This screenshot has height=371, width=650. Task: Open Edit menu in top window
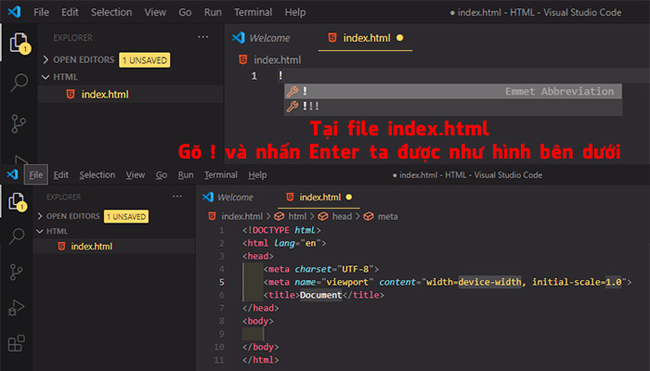coord(70,12)
